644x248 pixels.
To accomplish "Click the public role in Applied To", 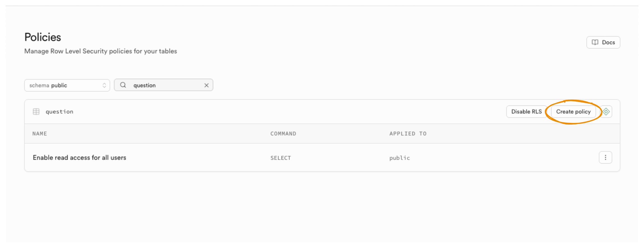I will (399, 158).
